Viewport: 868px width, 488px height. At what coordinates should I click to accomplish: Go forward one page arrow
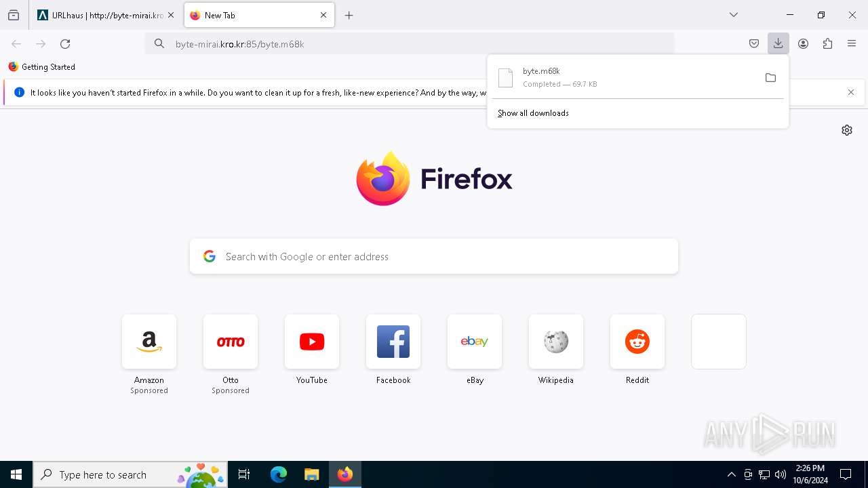41,43
